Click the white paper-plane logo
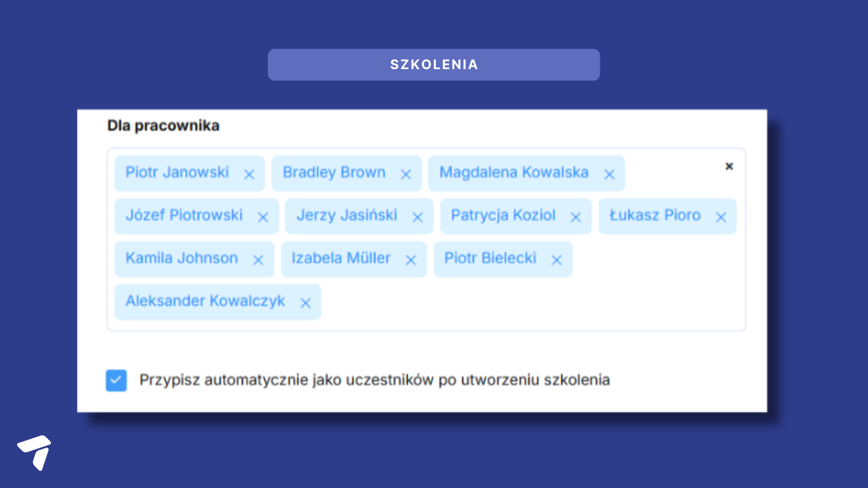 [x=34, y=453]
